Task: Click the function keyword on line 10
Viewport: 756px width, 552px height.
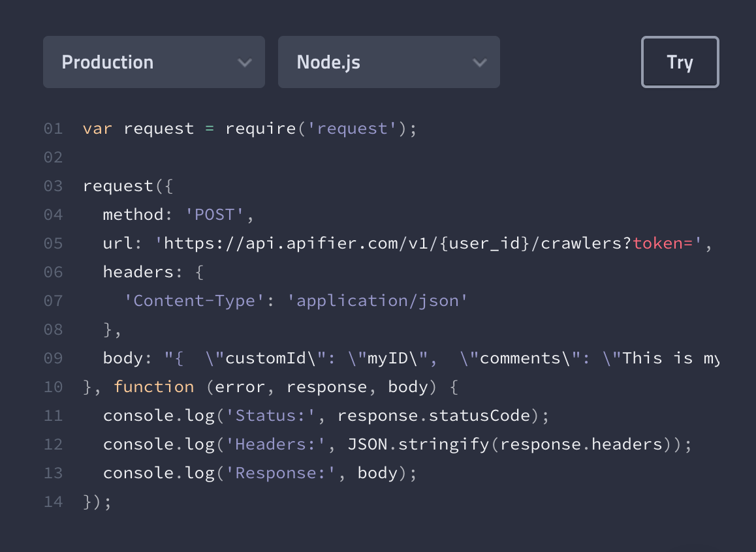Action: [x=154, y=386]
